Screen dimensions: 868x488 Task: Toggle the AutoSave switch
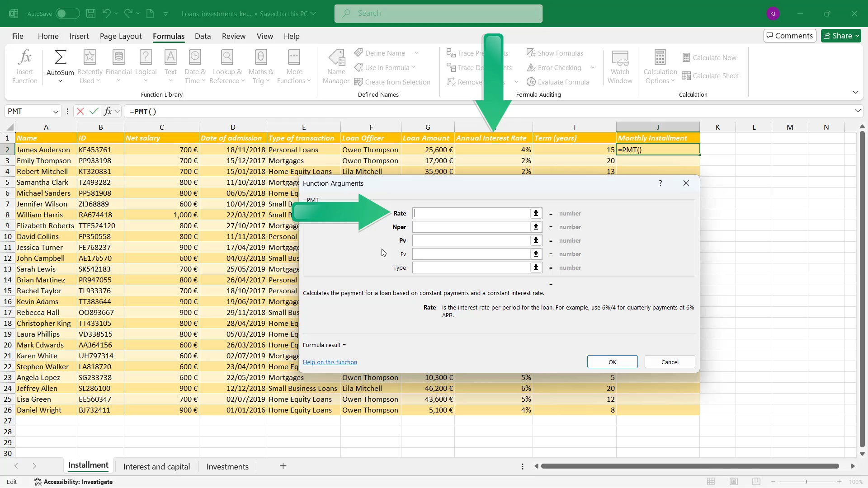coord(67,14)
